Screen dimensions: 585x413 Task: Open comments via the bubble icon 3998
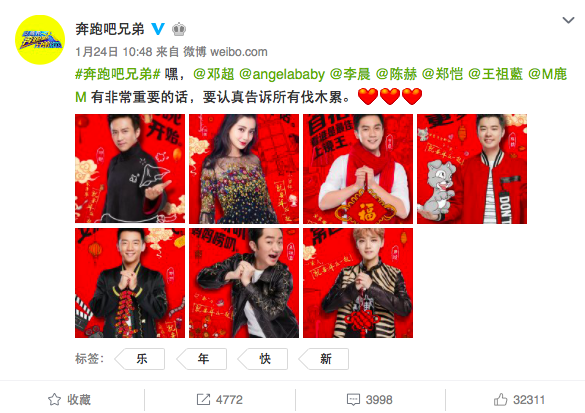tap(369, 400)
